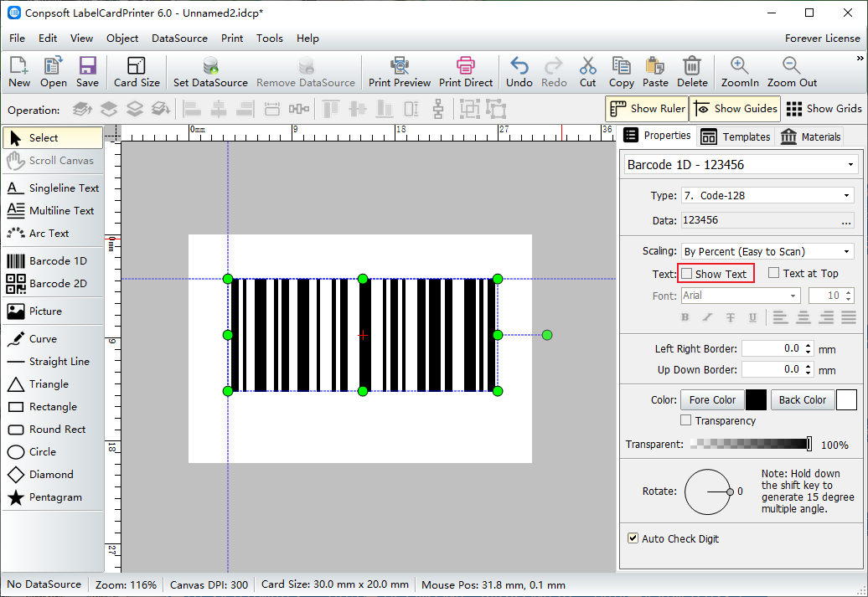Choose the Straight Line tool
The image size is (868, 597).
point(53,362)
